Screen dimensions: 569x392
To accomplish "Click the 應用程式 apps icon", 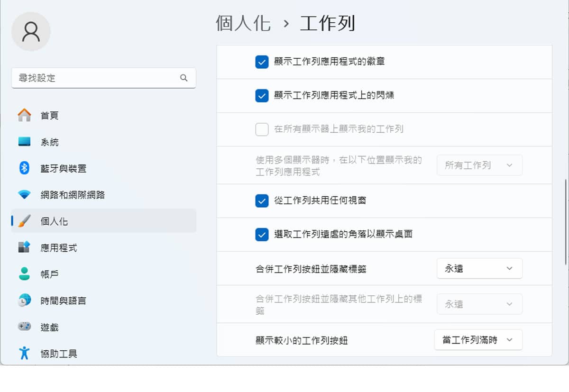I will click(24, 247).
